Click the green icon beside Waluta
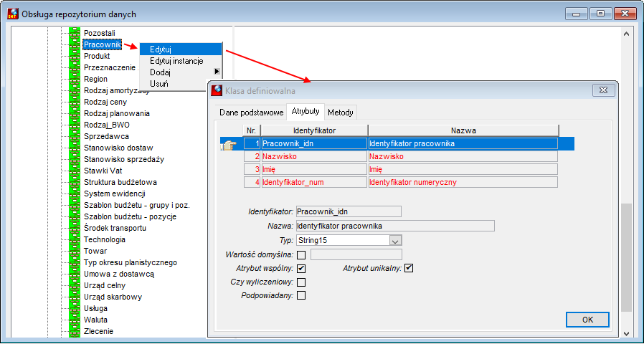The image size is (644, 344). (74, 320)
